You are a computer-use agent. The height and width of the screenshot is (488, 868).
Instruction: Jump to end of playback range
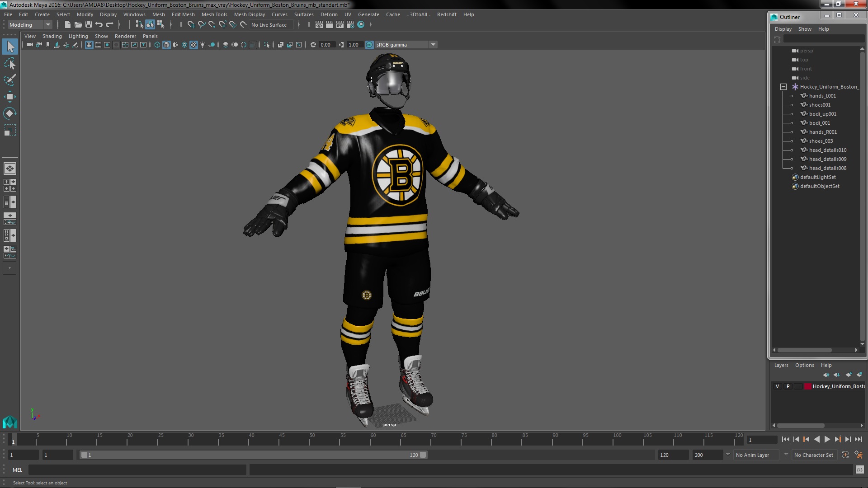858,440
